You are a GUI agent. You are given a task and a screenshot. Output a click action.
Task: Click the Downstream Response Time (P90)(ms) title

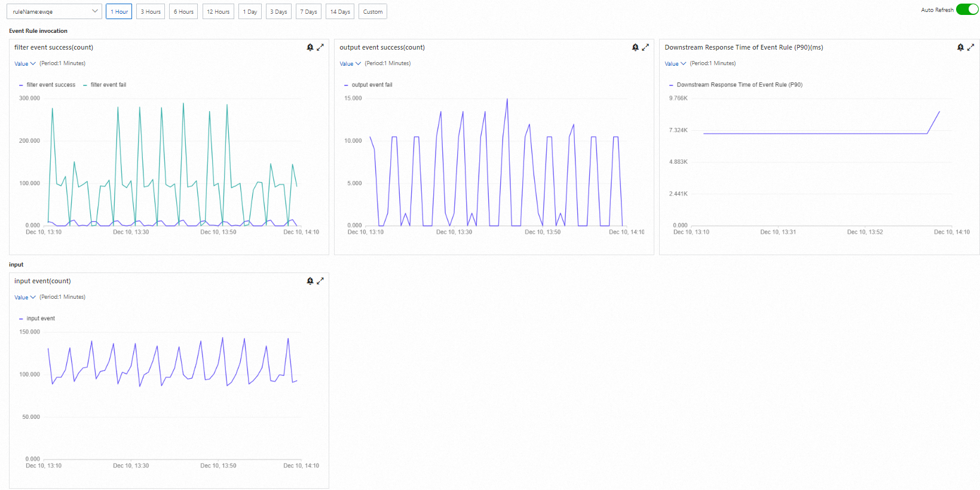coord(744,47)
